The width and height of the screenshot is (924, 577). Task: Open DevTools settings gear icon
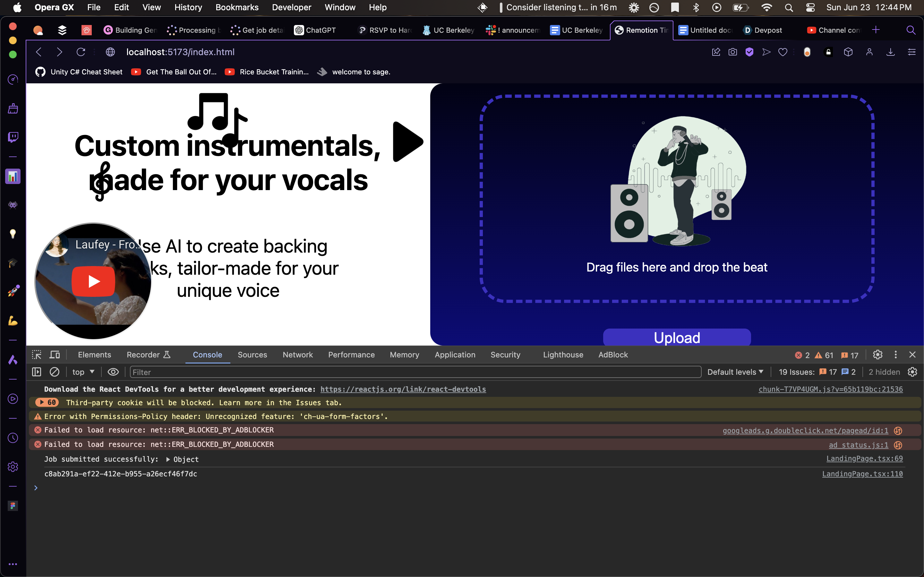point(877,355)
